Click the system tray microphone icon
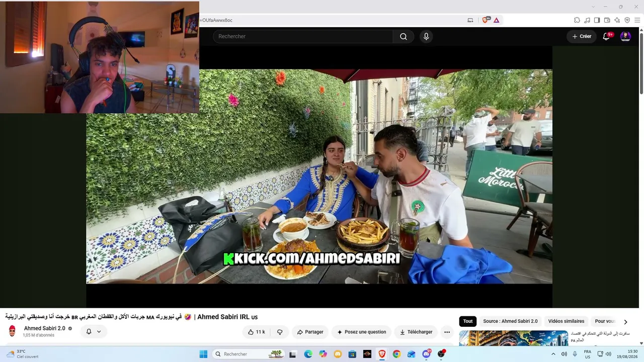Viewport: 644px width, 362px height. point(575,354)
